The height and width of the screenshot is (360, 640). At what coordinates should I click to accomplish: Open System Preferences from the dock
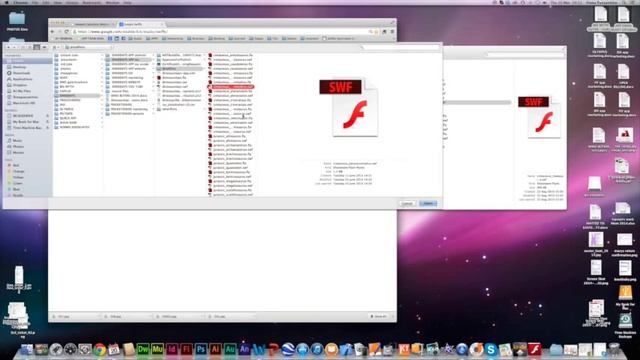click(85, 350)
